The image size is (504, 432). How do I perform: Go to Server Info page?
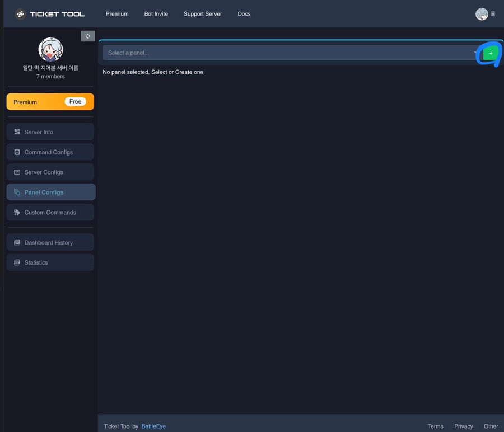(x=50, y=132)
